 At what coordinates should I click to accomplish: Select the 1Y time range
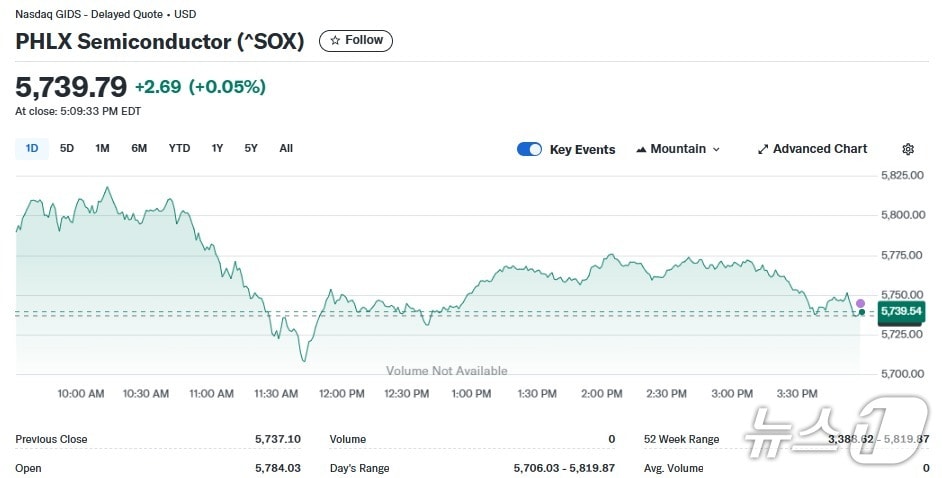pyautogui.click(x=217, y=148)
